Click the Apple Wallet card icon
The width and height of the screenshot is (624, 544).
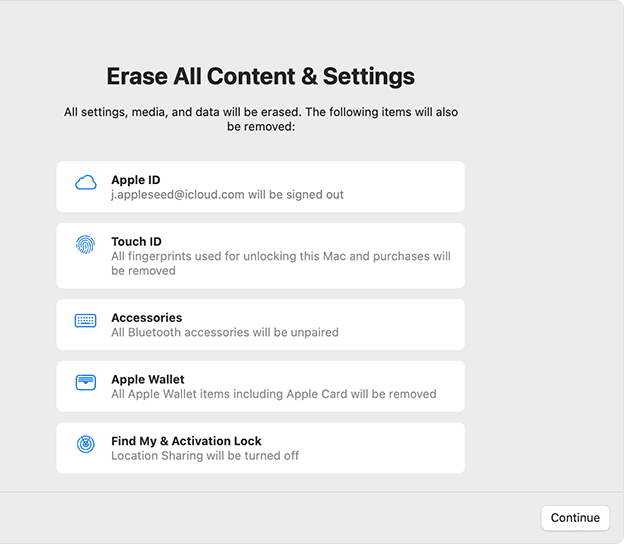(x=86, y=382)
